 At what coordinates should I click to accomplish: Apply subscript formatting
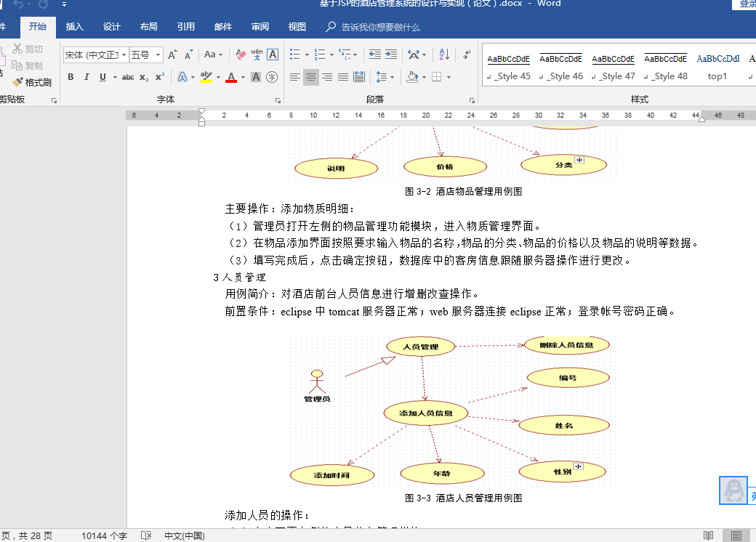coord(144,77)
